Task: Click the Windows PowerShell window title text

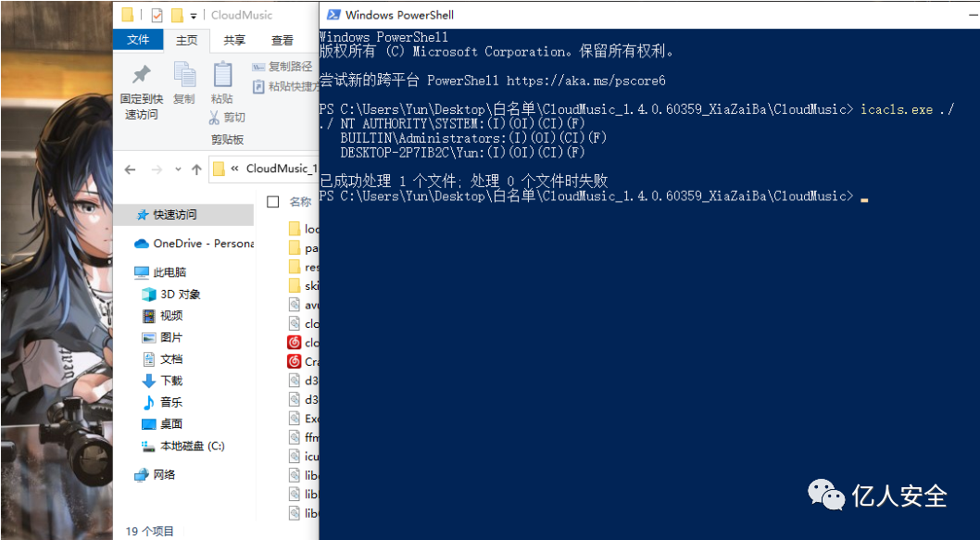Action: coord(399,15)
